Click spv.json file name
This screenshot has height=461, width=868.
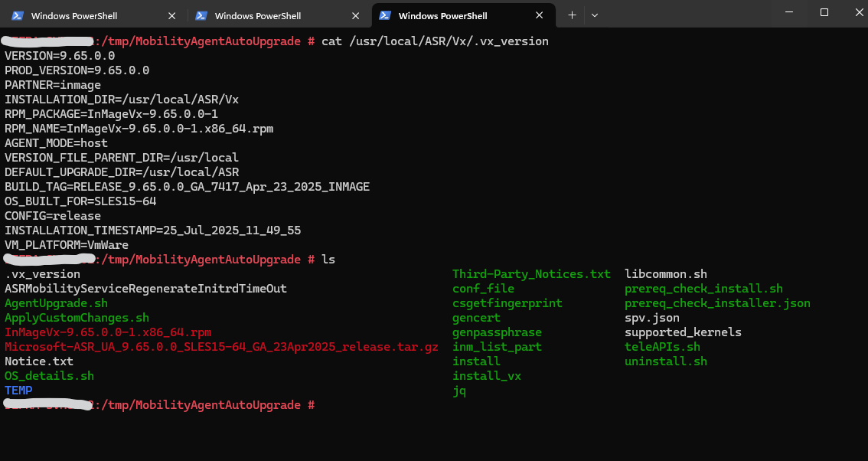tap(652, 318)
